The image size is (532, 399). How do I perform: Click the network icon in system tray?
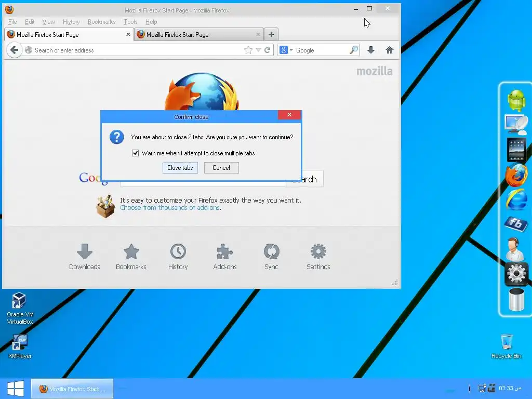pyautogui.click(x=482, y=388)
